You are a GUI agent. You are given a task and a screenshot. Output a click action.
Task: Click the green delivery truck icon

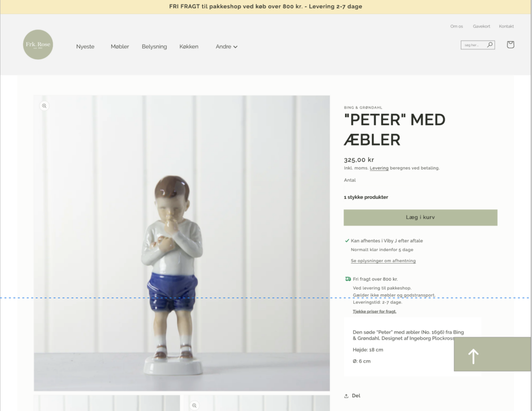click(348, 279)
